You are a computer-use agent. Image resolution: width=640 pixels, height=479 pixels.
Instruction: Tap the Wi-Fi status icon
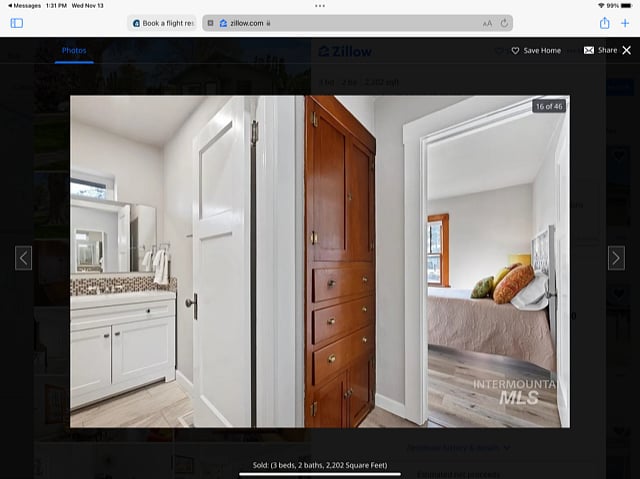(601, 6)
